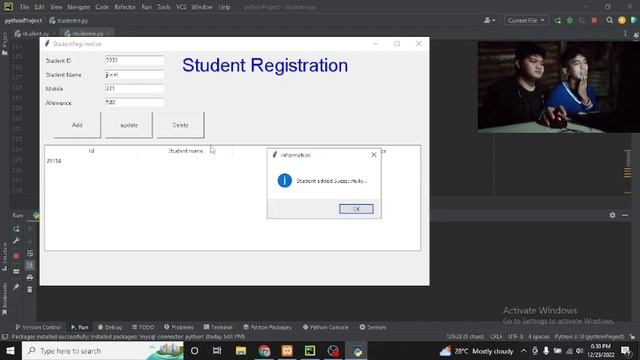Click the Python interpreter status bar entry
640x360 pixels.
click(589, 337)
